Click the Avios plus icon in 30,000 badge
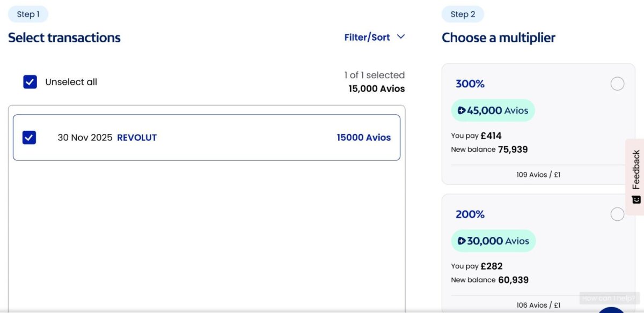The image size is (644, 313). pyautogui.click(x=462, y=241)
